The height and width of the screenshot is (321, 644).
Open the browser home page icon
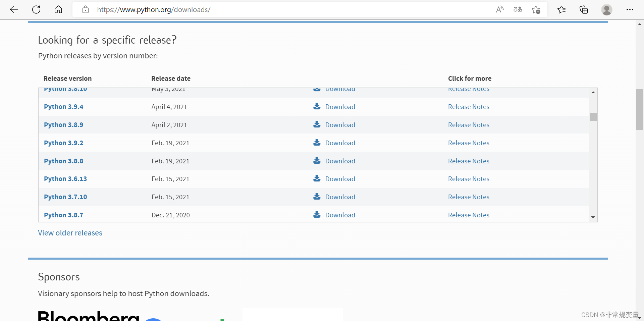pyautogui.click(x=58, y=9)
